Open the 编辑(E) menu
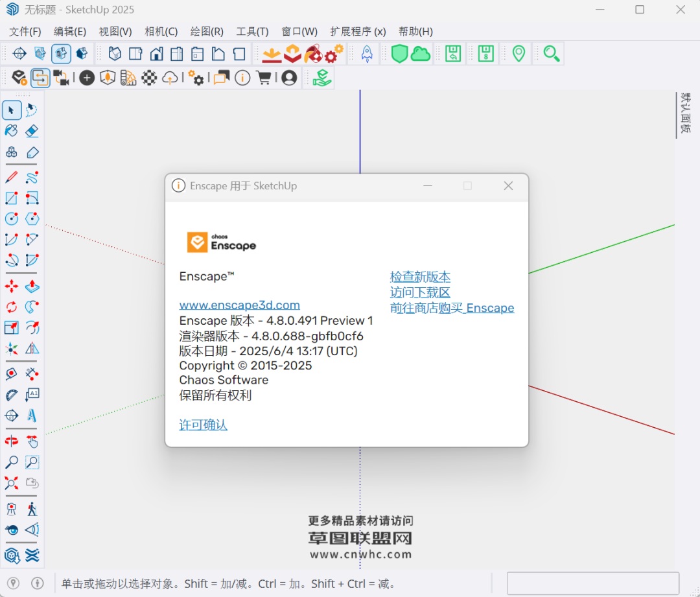The width and height of the screenshot is (700, 597). 69,32
